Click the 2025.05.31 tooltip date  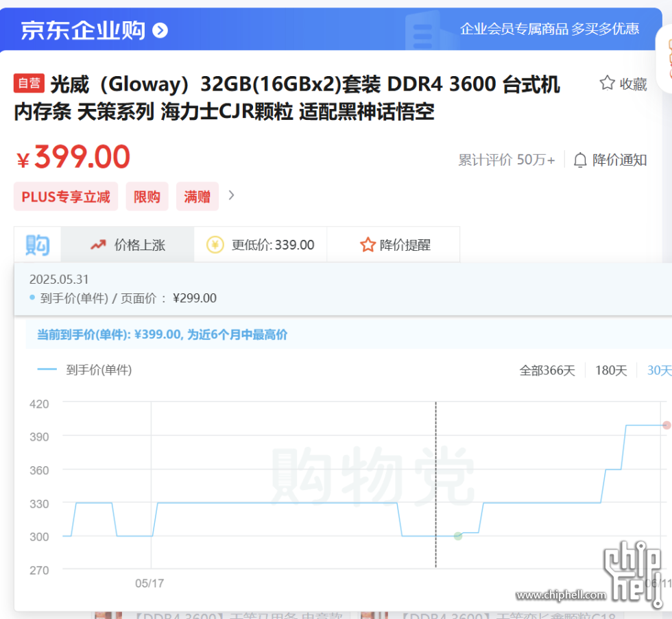point(59,279)
